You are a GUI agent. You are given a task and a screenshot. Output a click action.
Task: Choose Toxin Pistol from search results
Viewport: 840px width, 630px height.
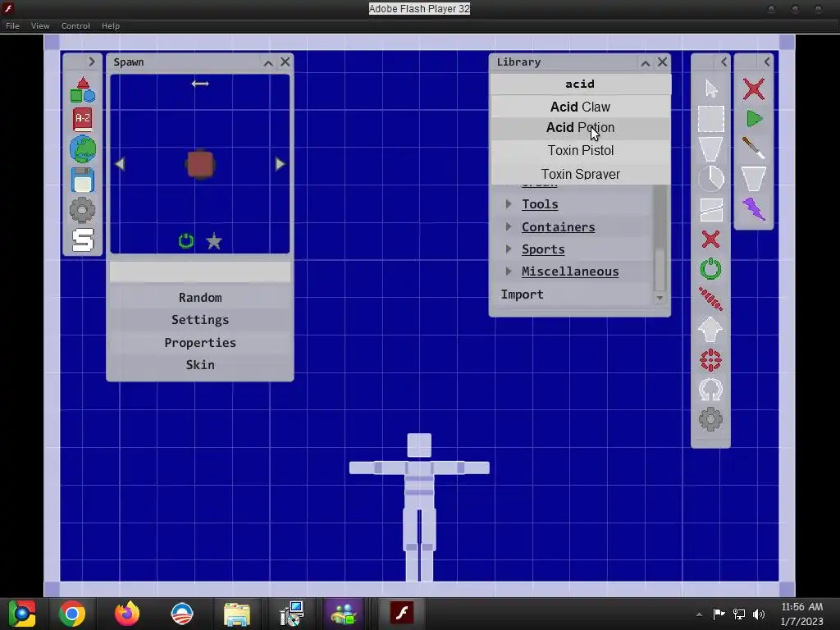[x=580, y=151]
